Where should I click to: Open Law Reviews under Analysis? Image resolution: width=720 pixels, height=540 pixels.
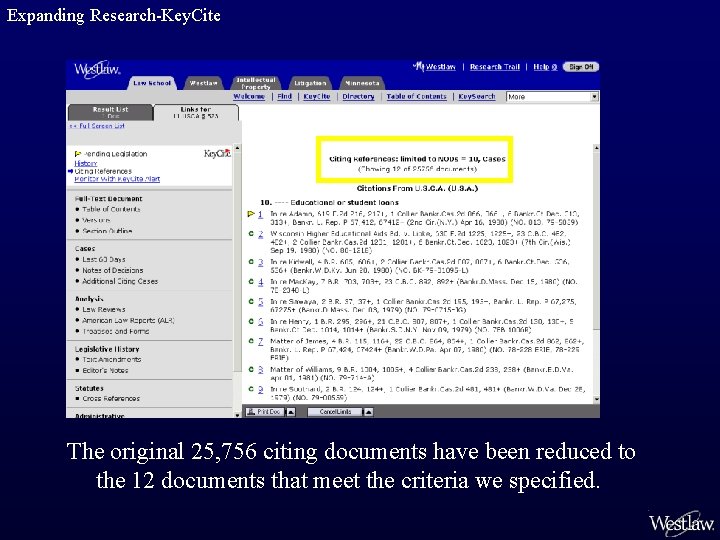click(x=104, y=309)
